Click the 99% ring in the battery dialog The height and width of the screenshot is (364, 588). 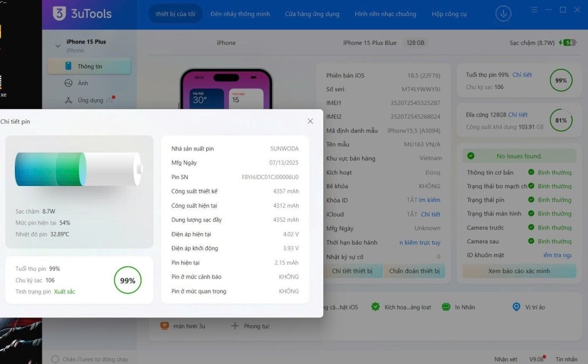pos(127,280)
